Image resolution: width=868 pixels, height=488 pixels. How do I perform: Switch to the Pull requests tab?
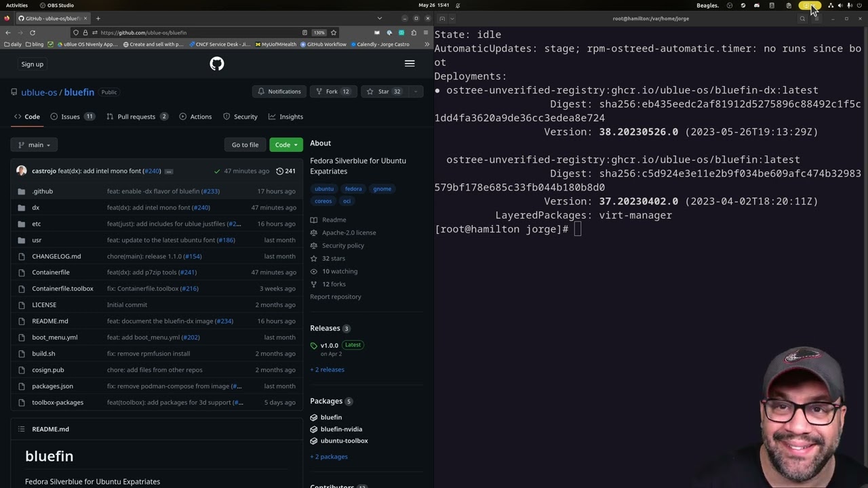pyautogui.click(x=137, y=117)
